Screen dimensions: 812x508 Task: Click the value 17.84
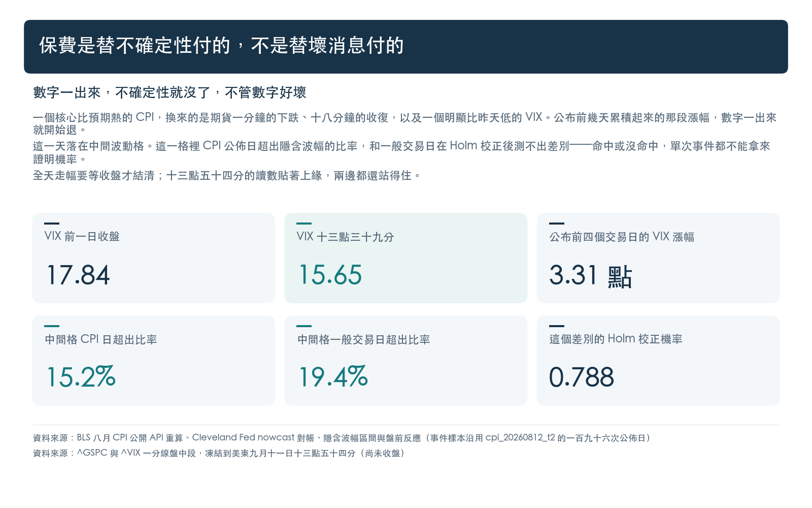coord(78,275)
